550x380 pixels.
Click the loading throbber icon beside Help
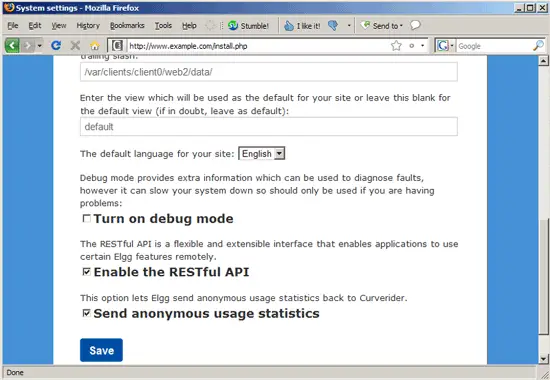coord(210,25)
